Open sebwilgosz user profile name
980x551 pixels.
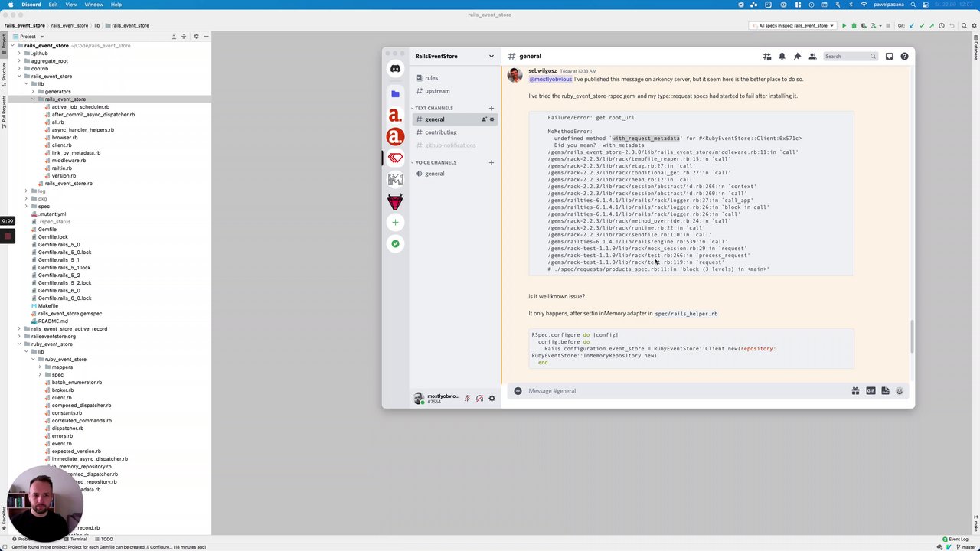coord(543,71)
